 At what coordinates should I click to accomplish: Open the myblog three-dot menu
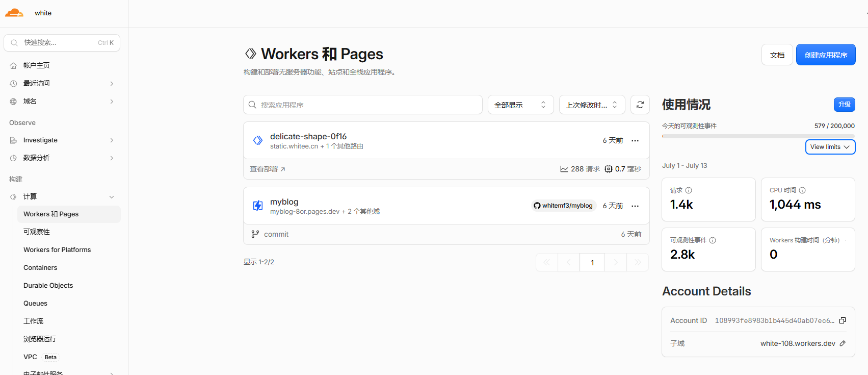tap(635, 206)
